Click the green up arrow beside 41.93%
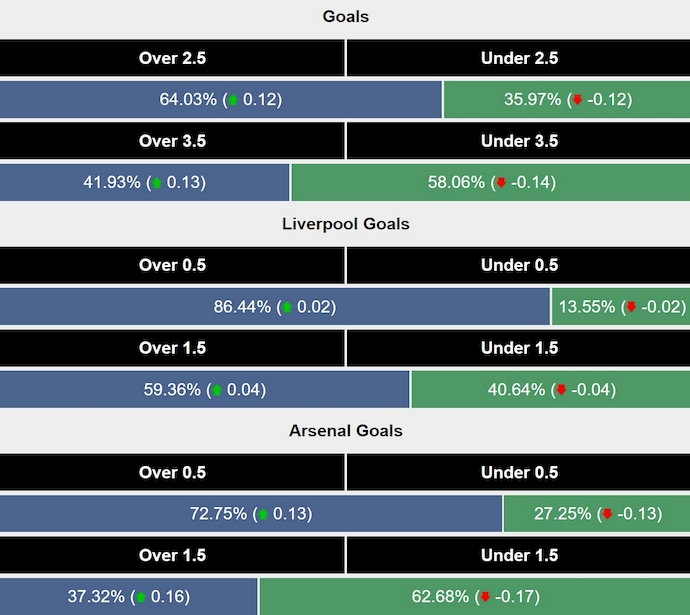 156,183
